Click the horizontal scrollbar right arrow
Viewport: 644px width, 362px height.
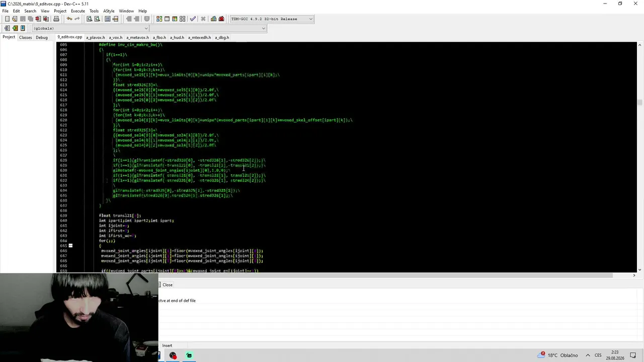point(634,275)
